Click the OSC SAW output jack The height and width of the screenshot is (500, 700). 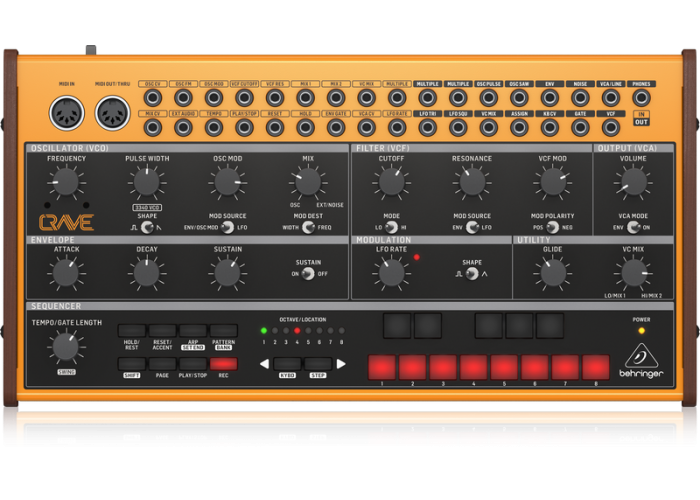(x=519, y=97)
